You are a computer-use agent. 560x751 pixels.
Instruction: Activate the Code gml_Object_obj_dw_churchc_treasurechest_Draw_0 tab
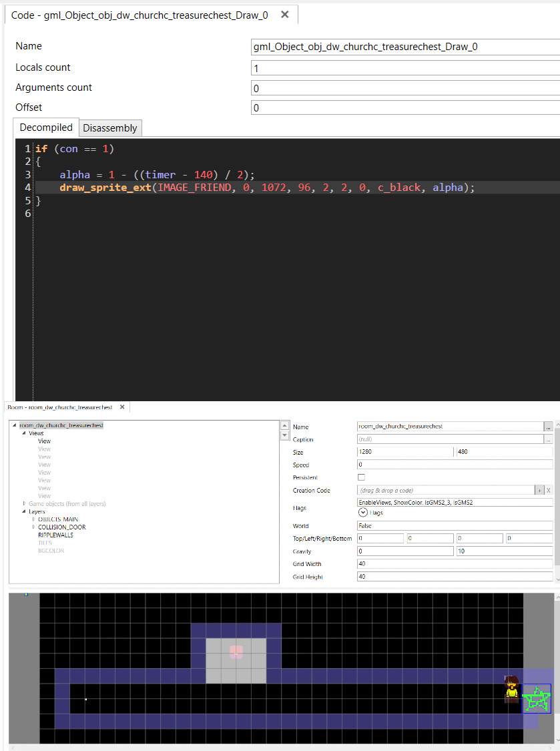pyautogui.click(x=139, y=15)
